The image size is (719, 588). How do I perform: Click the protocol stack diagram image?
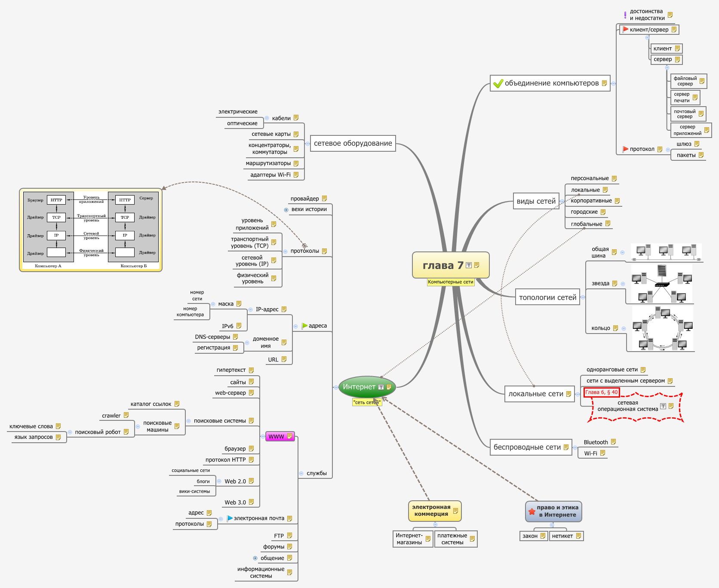tap(91, 230)
